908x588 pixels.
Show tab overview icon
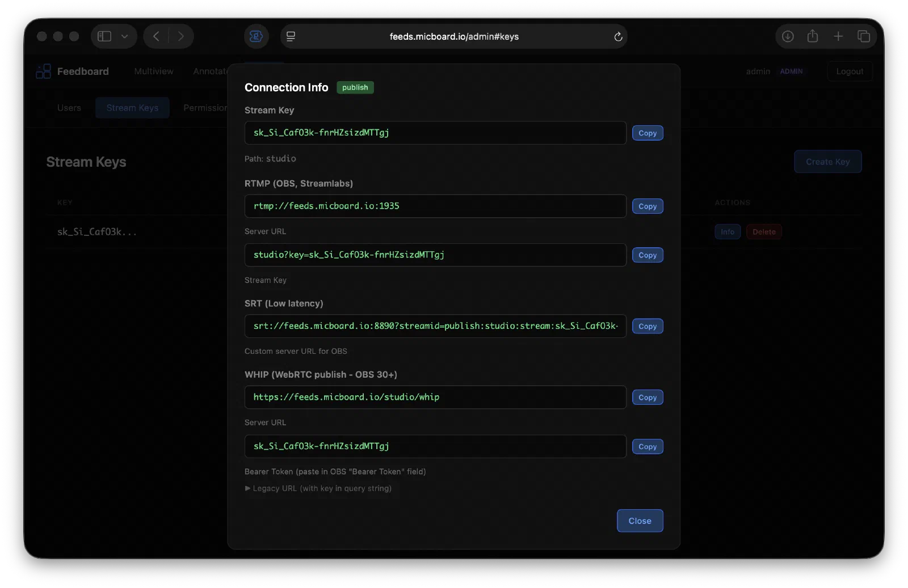point(864,36)
